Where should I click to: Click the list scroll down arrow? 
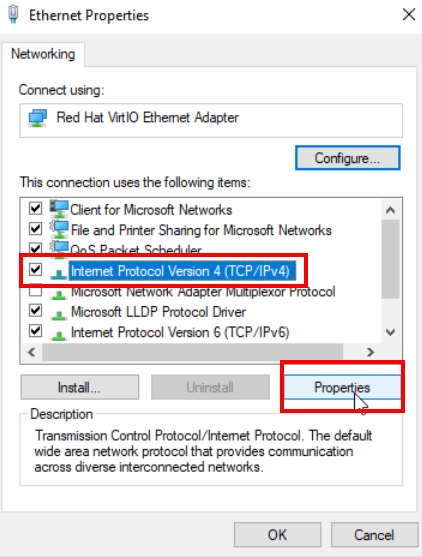[x=390, y=332]
